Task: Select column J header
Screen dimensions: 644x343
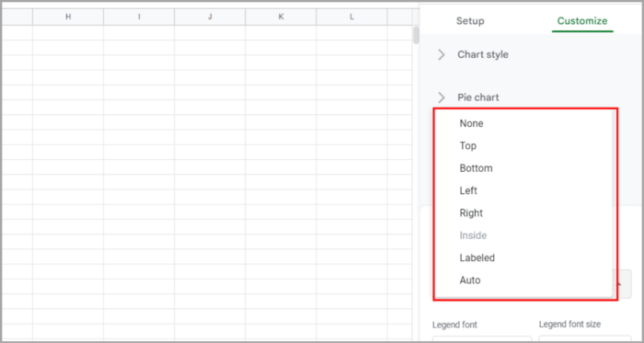Action: (210, 17)
